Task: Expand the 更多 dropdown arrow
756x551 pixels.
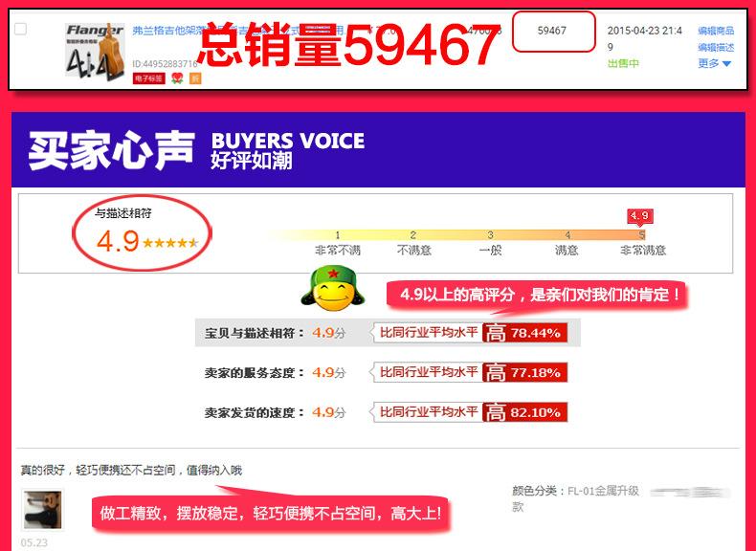Action: point(726,64)
